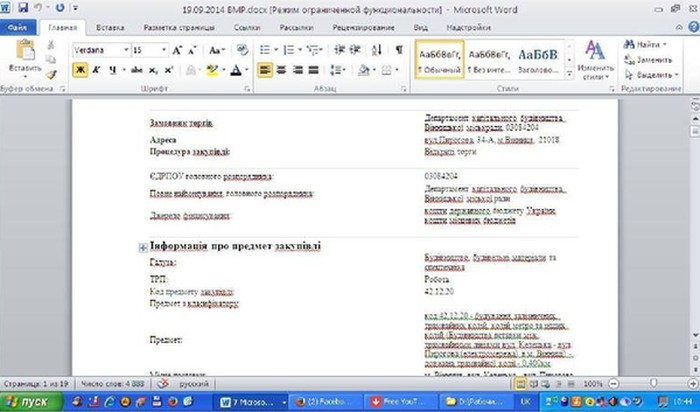Click Изменить стили button
700x412 pixels.
coord(595,60)
